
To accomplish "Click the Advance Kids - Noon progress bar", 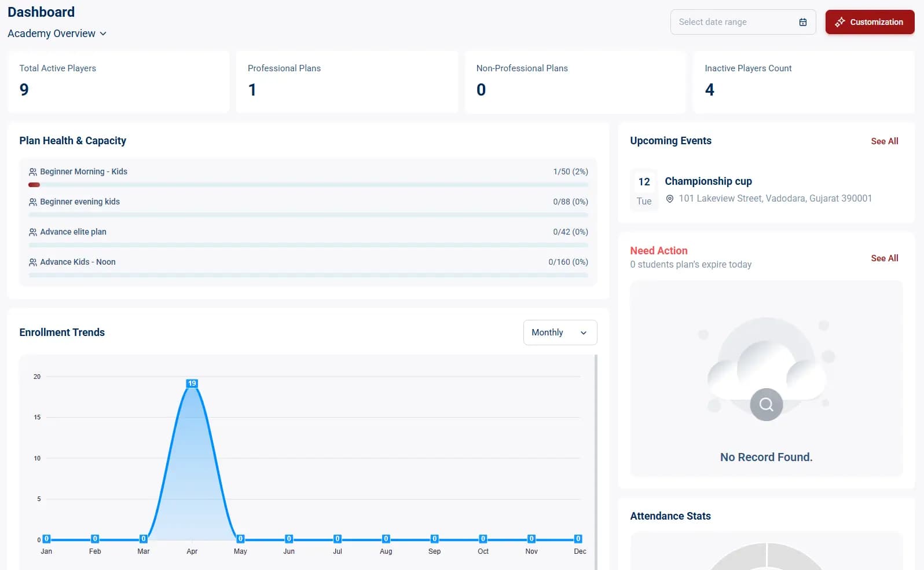I will (x=309, y=275).
